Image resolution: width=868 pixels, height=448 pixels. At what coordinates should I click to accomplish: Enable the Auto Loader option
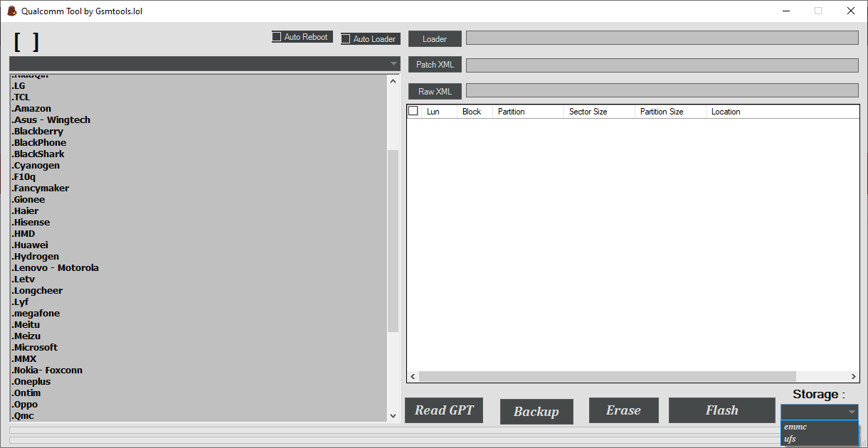point(346,39)
